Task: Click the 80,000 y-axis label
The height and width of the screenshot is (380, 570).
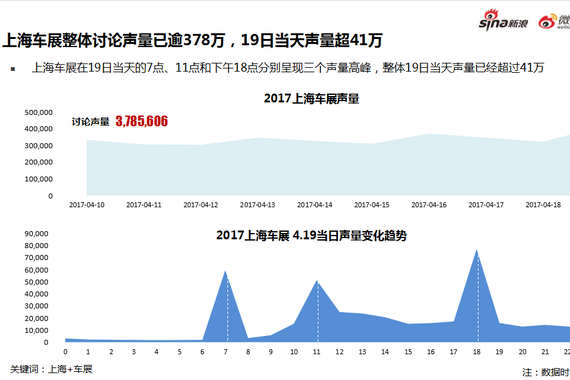Action: tap(36, 245)
